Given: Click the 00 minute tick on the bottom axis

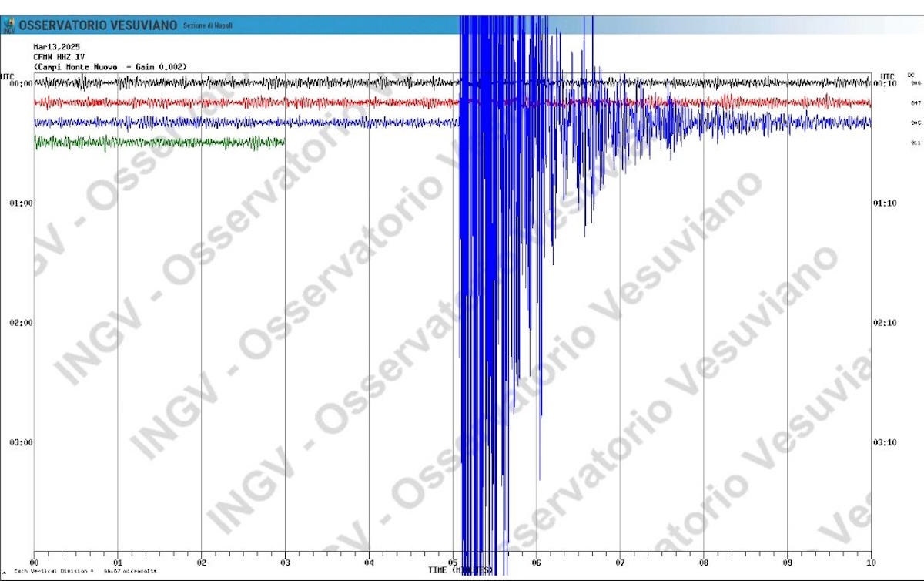Looking at the screenshot, I should pos(35,563).
